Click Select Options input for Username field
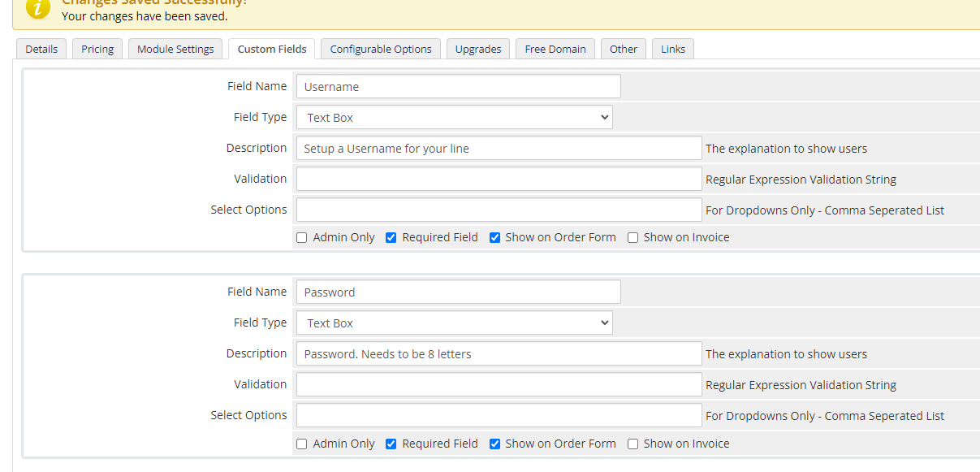 (x=499, y=210)
